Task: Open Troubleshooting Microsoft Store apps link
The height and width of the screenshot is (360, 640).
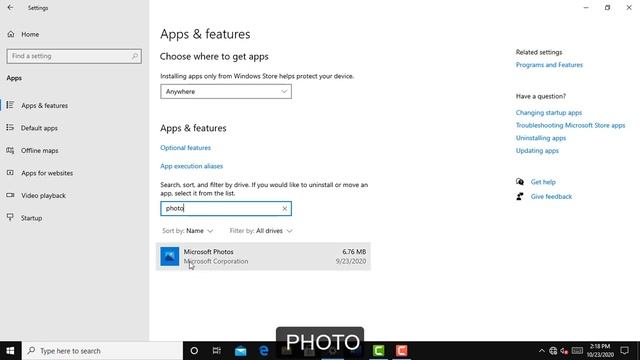Action: [x=570, y=125]
